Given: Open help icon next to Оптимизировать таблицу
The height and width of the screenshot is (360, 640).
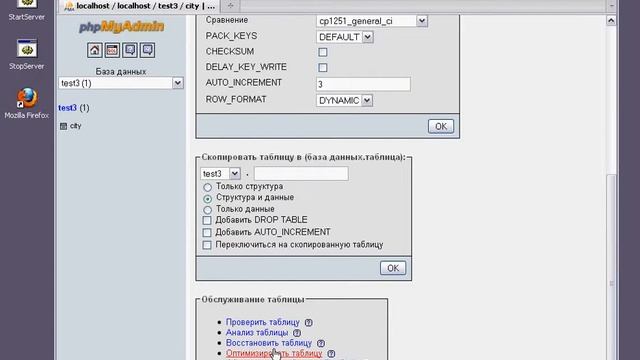Looking at the screenshot, I should tap(331, 353).
